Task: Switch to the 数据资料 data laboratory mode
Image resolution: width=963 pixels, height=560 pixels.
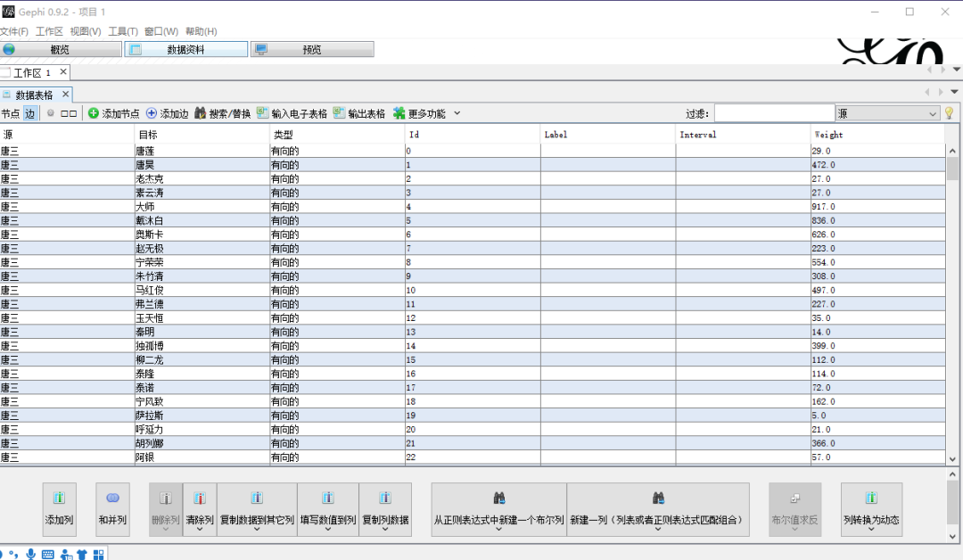Action: [x=186, y=49]
